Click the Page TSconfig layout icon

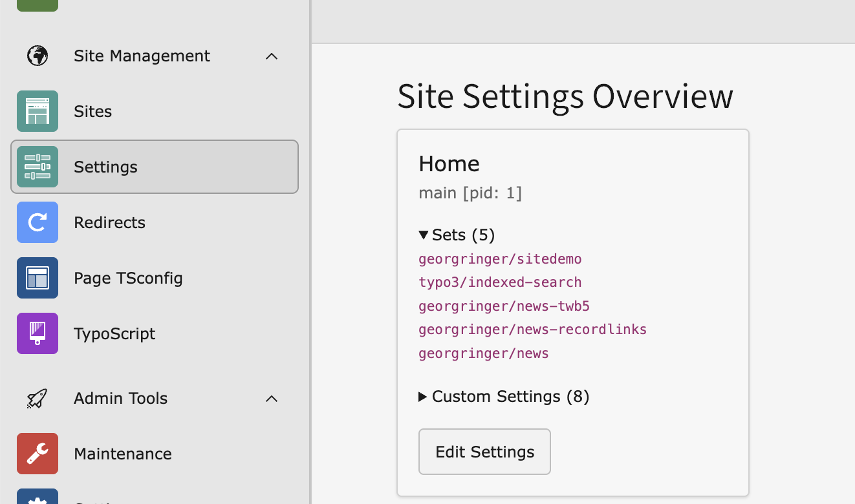pos(38,278)
